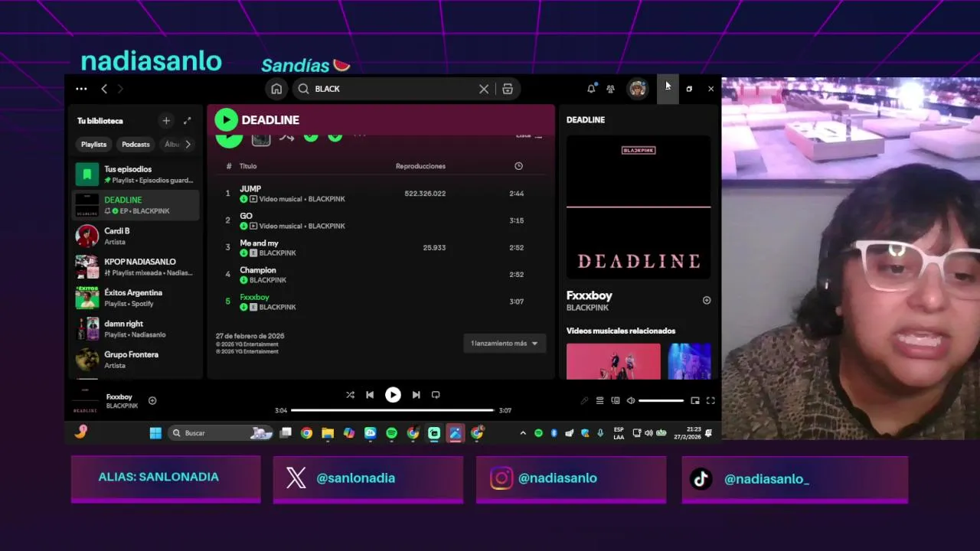Open the friend activity icon
Image resolution: width=980 pixels, height=551 pixels.
[x=610, y=89]
